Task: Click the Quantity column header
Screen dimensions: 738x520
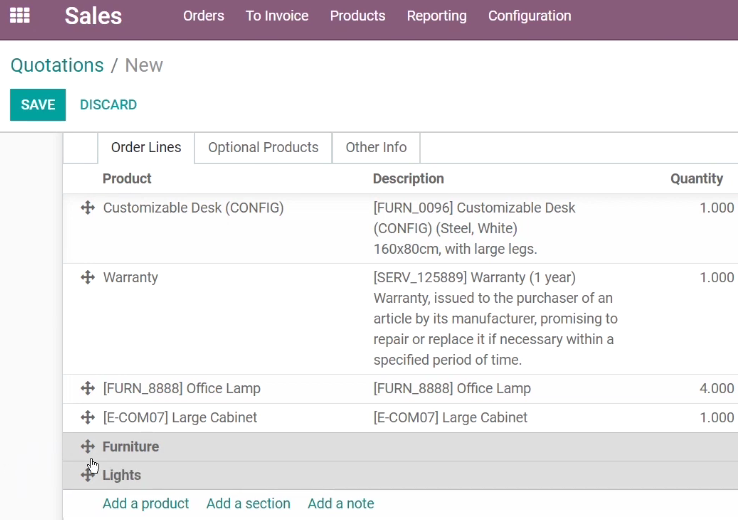Action: tap(697, 179)
